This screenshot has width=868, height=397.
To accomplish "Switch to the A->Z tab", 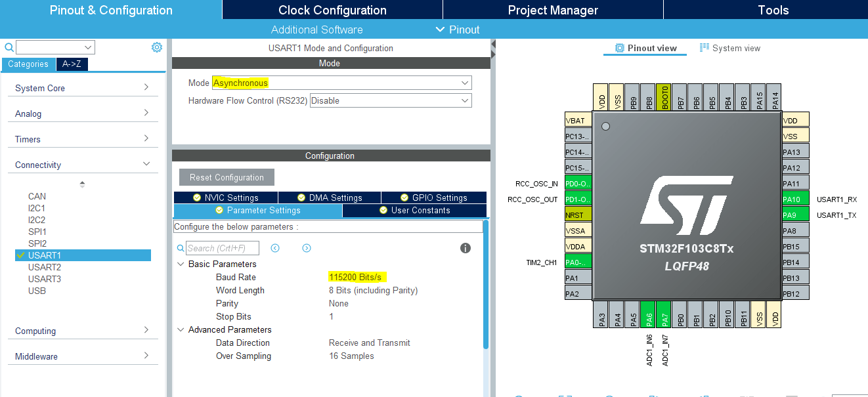I will [72, 64].
